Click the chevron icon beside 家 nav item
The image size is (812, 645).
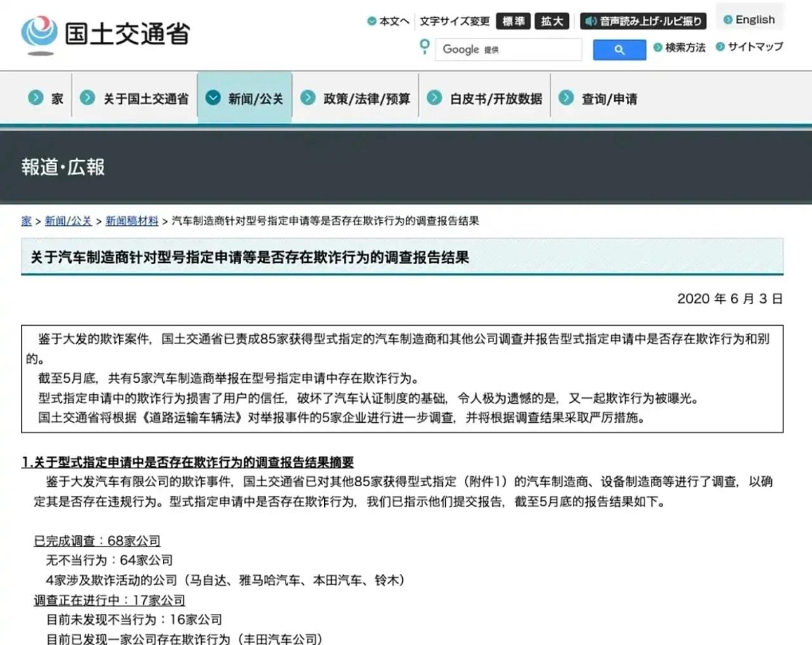36,98
